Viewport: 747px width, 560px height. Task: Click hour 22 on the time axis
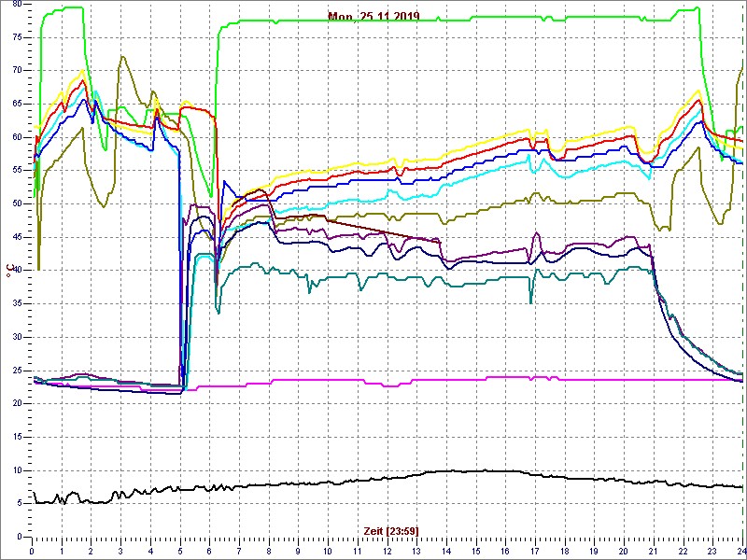[x=684, y=552]
